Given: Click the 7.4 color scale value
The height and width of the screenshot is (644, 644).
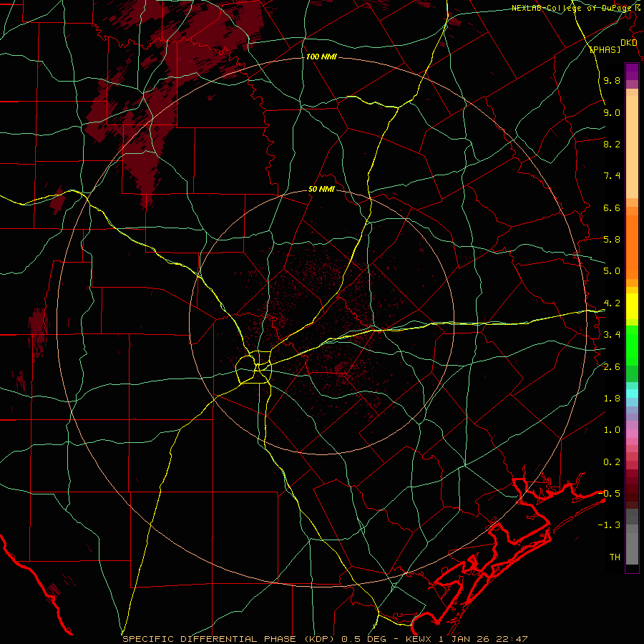Looking at the screenshot, I should (x=612, y=176).
